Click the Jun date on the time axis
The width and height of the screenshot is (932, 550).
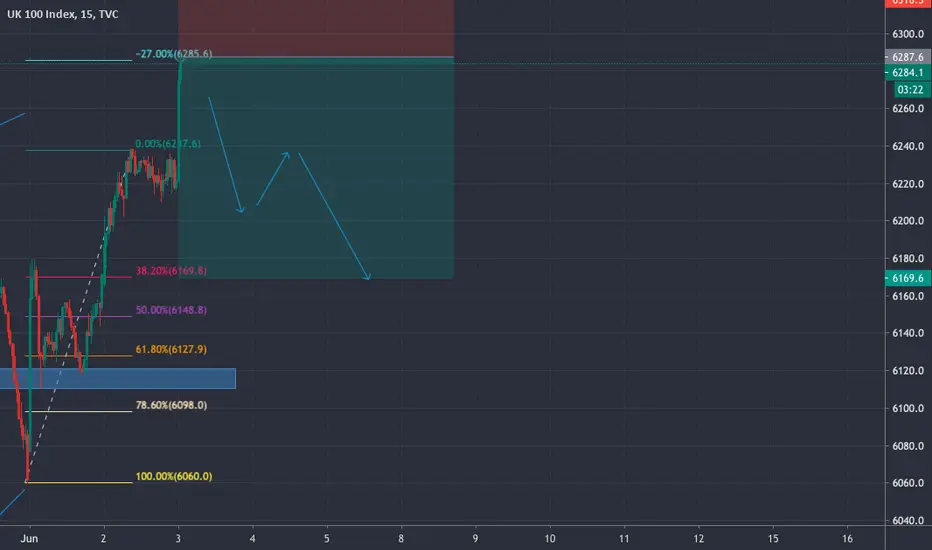coord(29,538)
